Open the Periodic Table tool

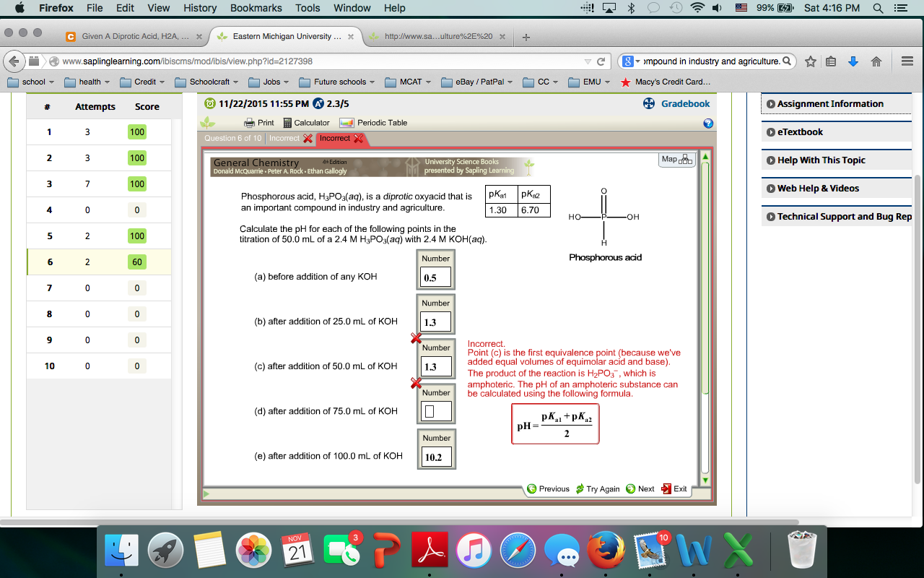tap(373, 123)
